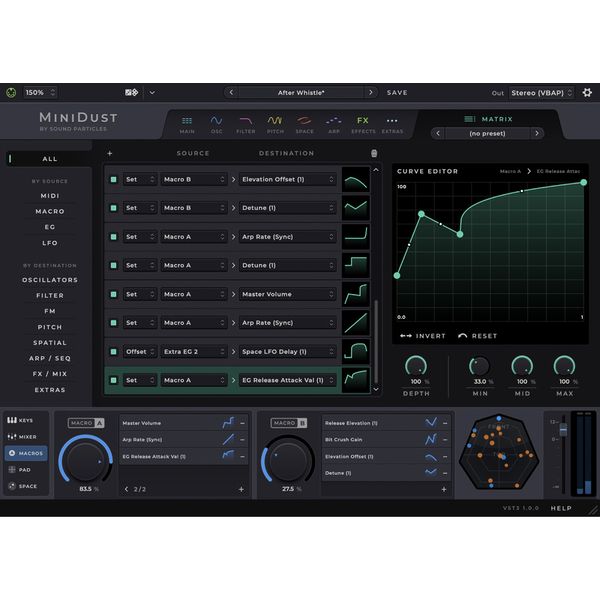
Task: Select the Macros view in sidebar
Action: [x=27, y=453]
